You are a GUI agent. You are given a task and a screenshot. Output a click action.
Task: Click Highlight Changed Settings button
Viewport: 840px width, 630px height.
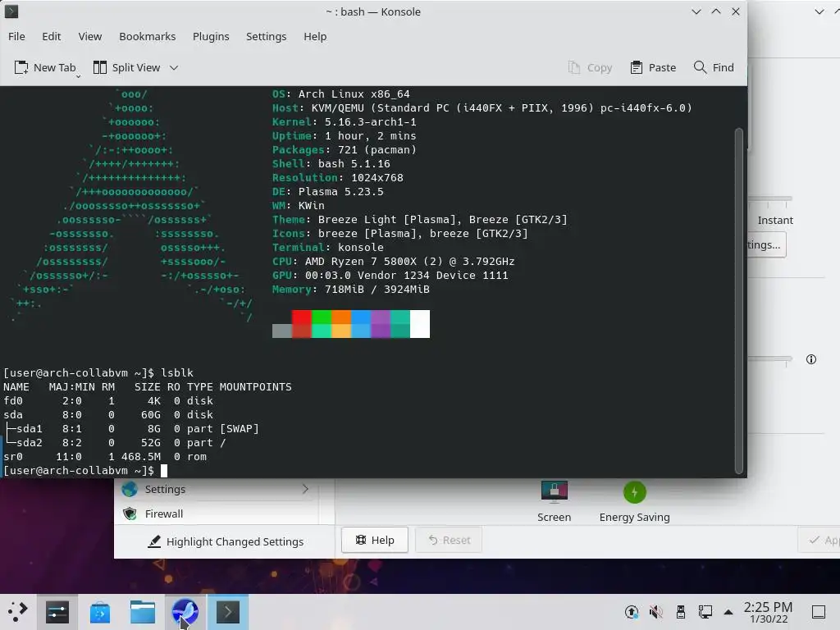tap(225, 541)
